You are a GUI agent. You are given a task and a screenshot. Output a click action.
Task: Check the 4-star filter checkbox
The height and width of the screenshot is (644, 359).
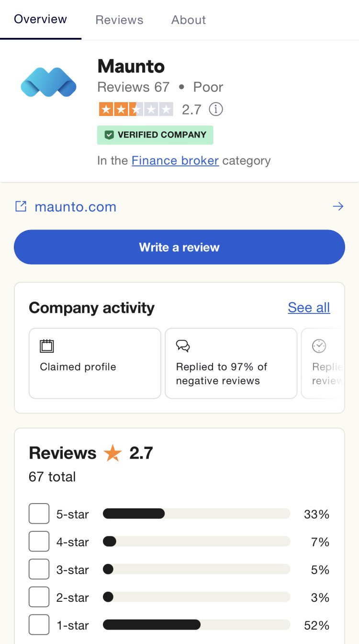coord(39,542)
